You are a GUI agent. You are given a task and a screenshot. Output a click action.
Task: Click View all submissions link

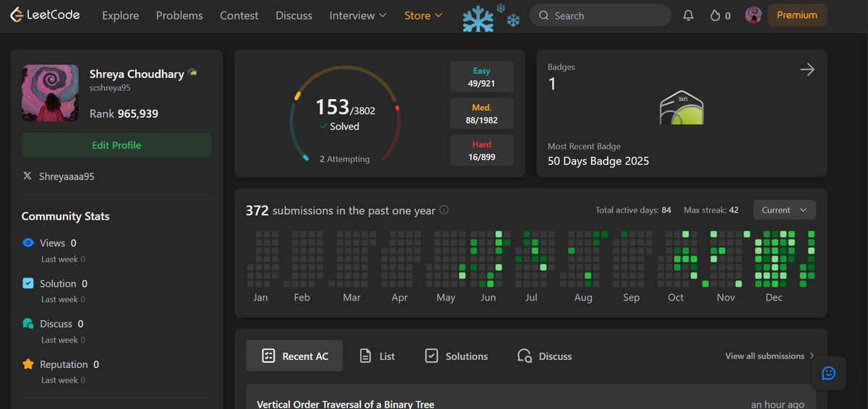[x=770, y=356]
